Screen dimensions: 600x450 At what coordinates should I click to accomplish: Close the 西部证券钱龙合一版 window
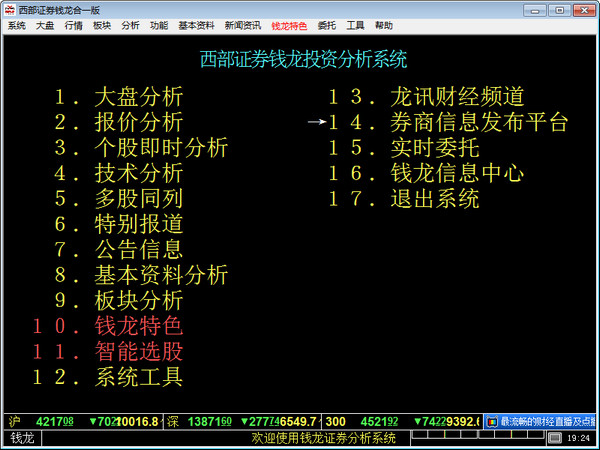(x=584, y=10)
